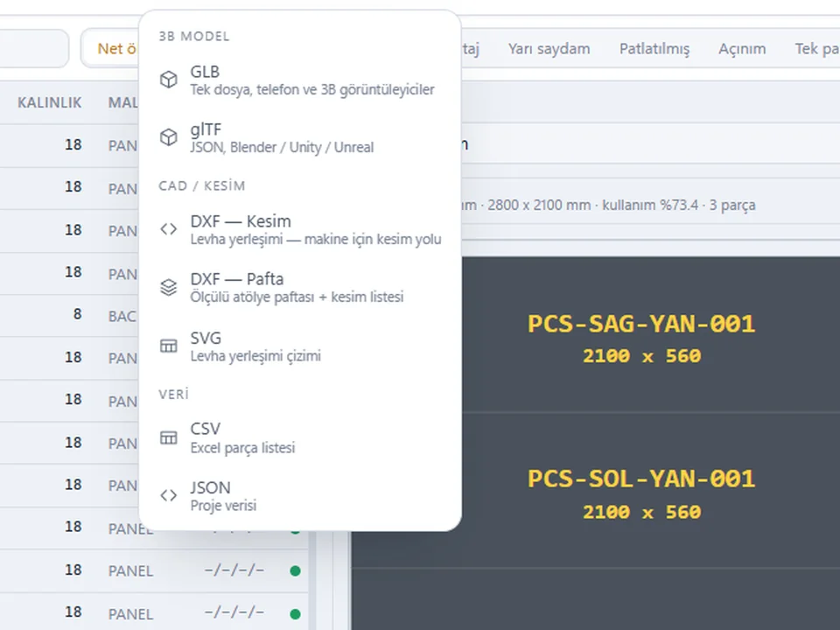Click the kullanım %73.4 usage text
The image size is (840, 630).
pyautogui.click(x=650, y=205)
